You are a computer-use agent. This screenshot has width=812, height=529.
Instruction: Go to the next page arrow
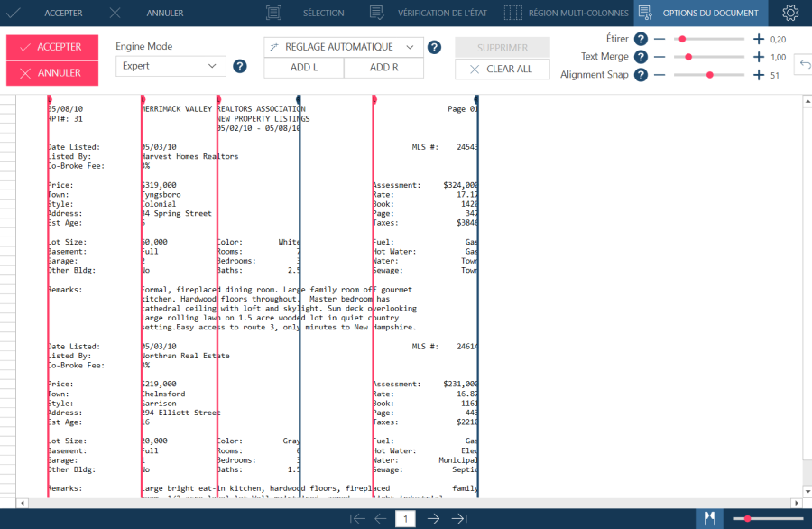(433, 518)
